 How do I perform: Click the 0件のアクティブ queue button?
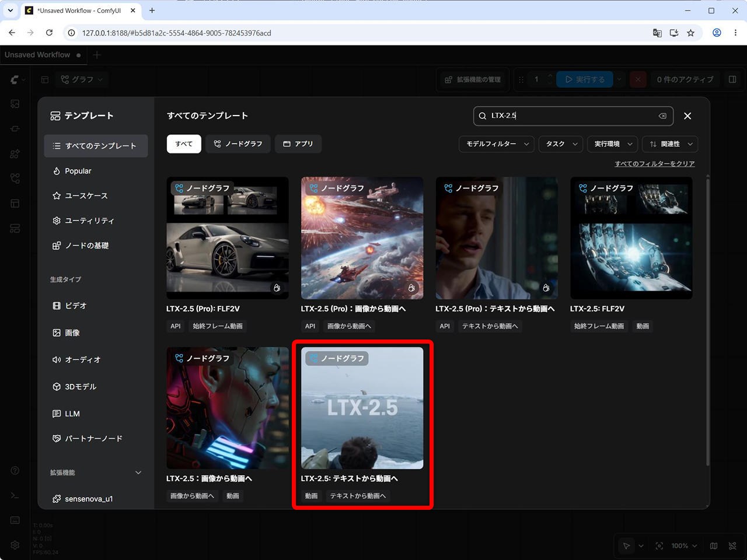(x=685, y=79)
